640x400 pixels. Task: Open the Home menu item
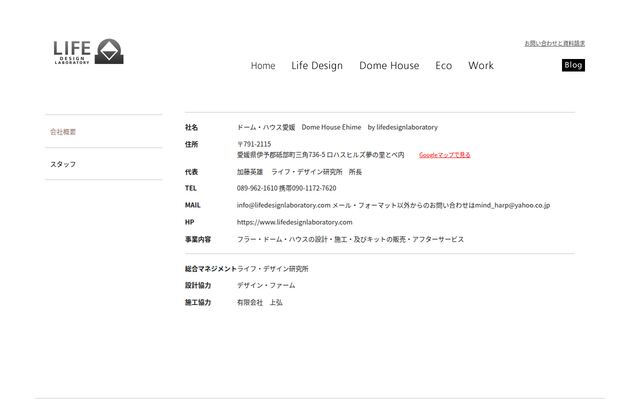click(263, 66)
